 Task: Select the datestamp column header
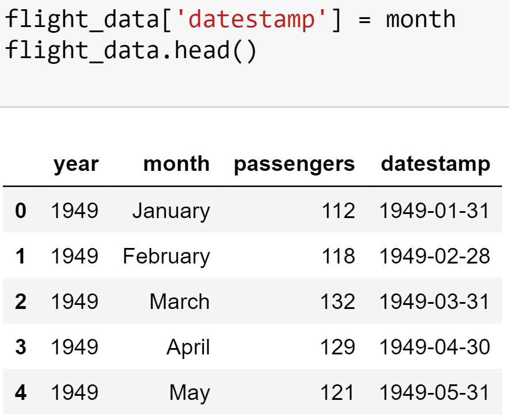click(x=435, y=165)
